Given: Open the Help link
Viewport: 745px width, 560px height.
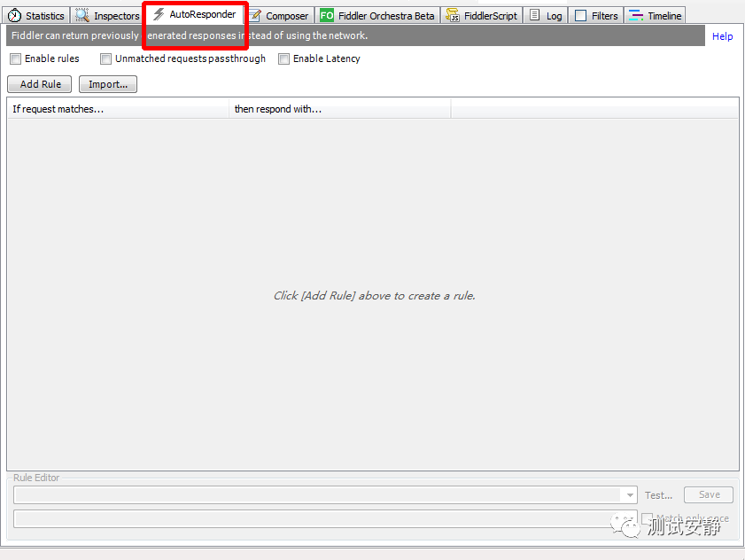Looking at the screenshot, I should [x=722, y=36].
